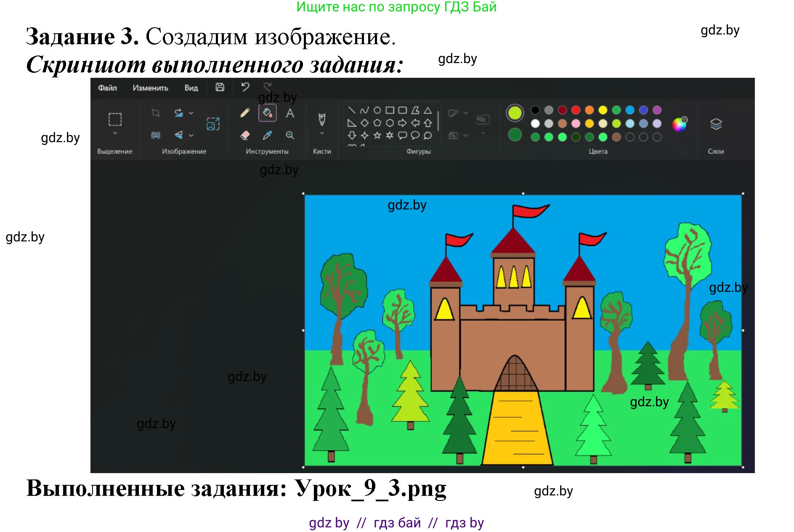Select the Pencil tool

(x=244, y=114)
